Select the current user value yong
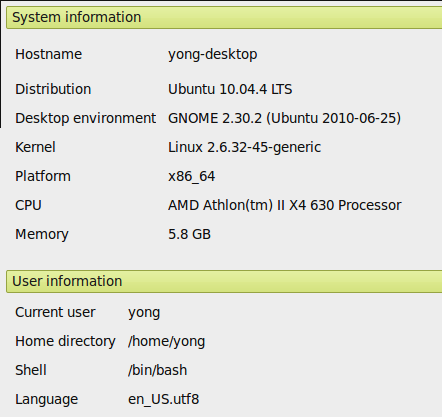The image size is (442, 417). point(144,313)
